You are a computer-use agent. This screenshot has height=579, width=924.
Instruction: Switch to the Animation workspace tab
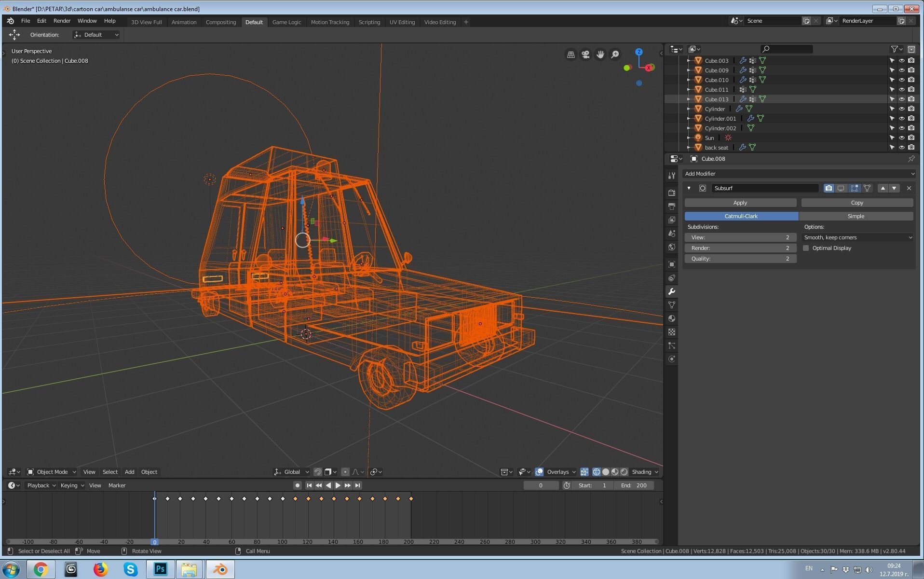coord(184,22)
